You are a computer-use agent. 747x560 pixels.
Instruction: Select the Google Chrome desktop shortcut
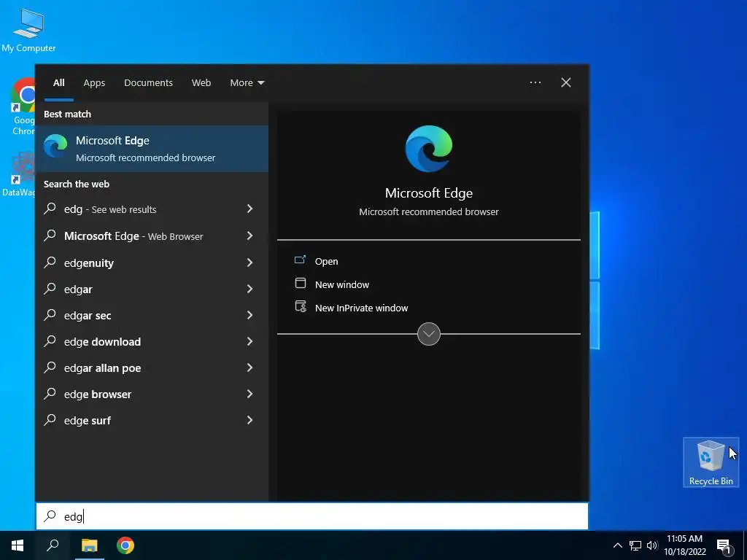click(23, 106)
